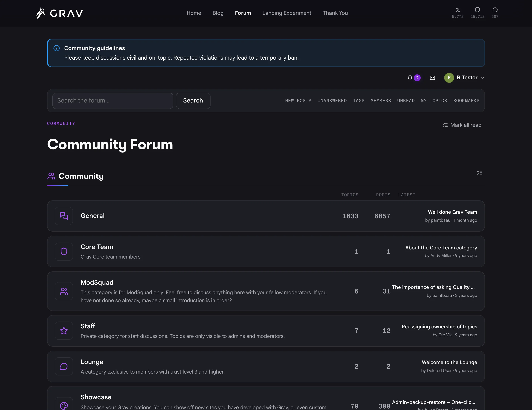The height and width of the screenshot is (410, 532).
Task: Show UNREAD topics
Action: tap(406, 100)
